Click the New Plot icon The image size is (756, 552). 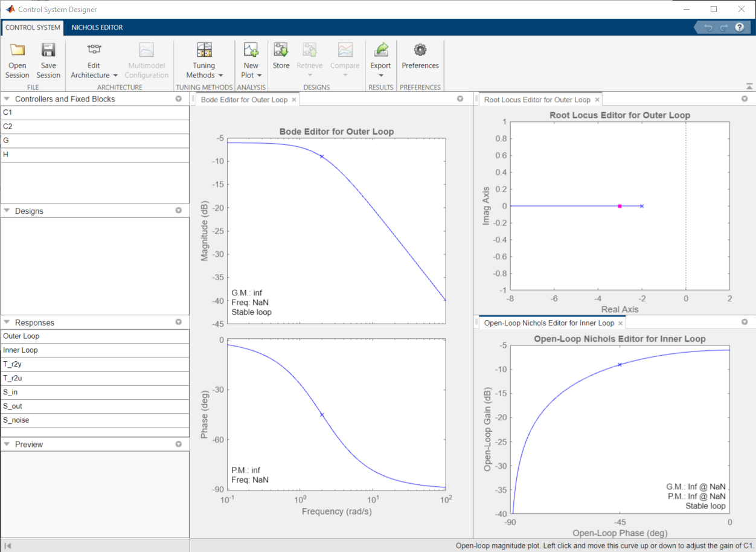[x=251, y=50]
